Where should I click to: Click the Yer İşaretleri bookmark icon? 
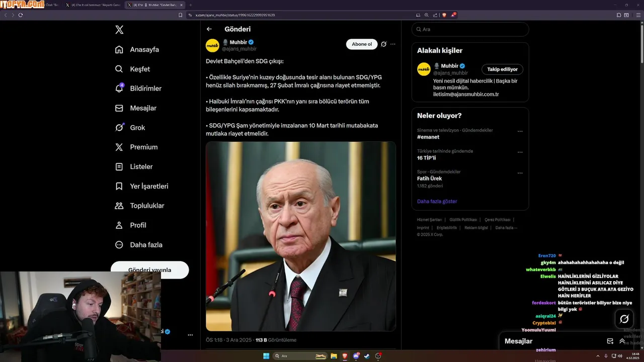119,186
